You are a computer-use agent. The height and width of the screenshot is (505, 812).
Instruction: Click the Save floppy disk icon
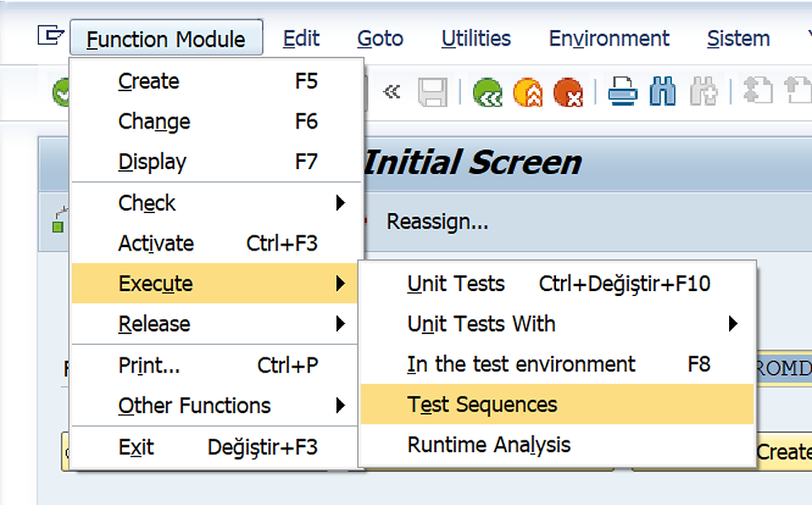[433, 92]
